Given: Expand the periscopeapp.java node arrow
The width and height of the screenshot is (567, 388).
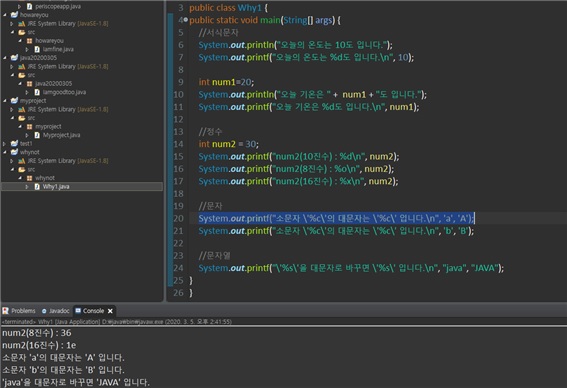Looking at the screenshot, I should coord(20,7).
